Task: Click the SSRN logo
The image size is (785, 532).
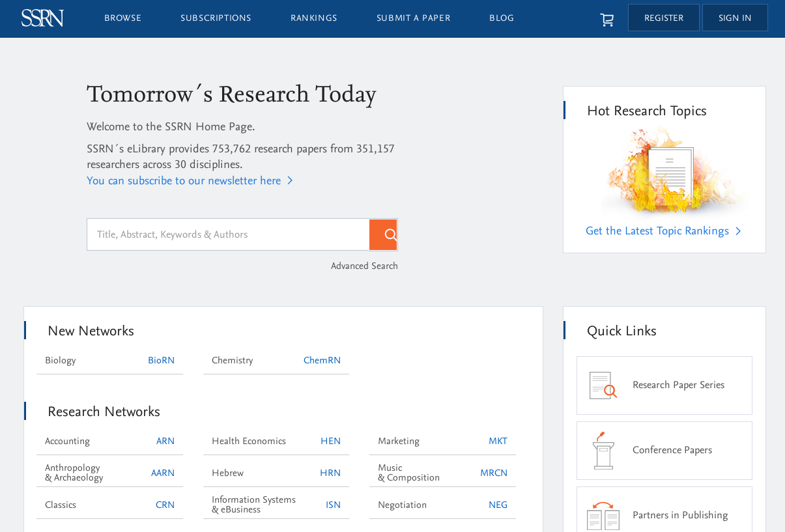Action: click(42, 18)
